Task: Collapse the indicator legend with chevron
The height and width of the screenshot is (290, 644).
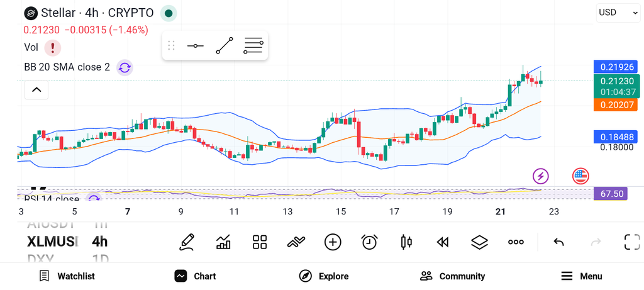Action: click(x=36, y=89)
